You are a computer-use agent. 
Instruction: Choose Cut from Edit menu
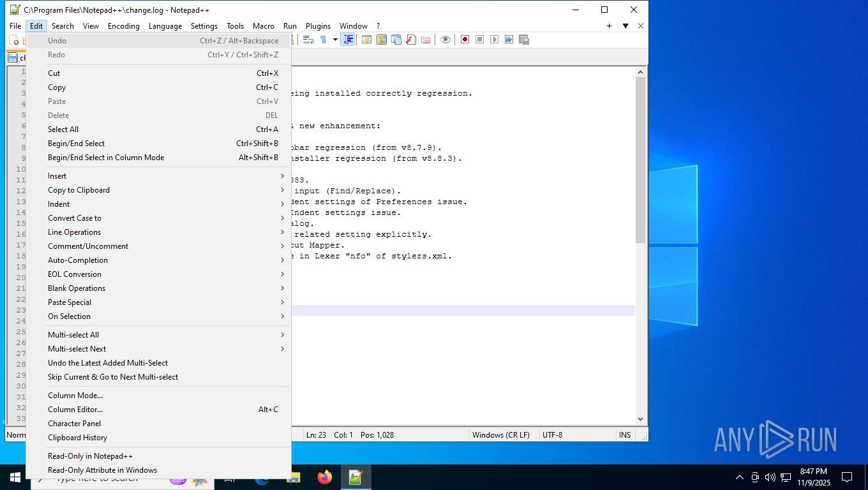(x=159, y=73)
